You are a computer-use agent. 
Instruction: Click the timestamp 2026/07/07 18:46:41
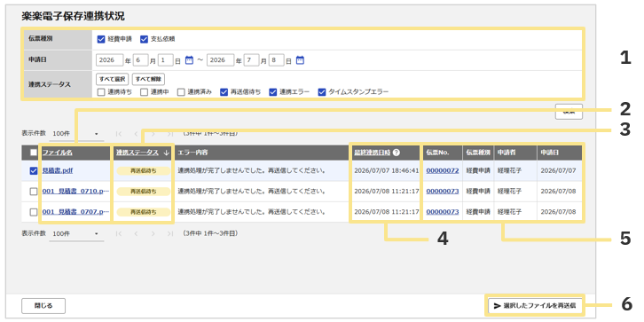[x=386, y=170]
